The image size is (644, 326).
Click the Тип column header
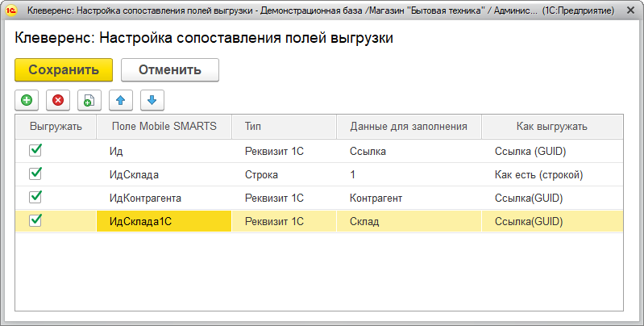click(284, 126)
